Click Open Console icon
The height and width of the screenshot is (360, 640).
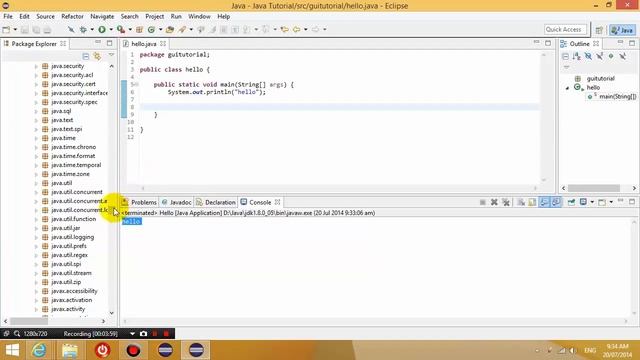click(602, 202)
